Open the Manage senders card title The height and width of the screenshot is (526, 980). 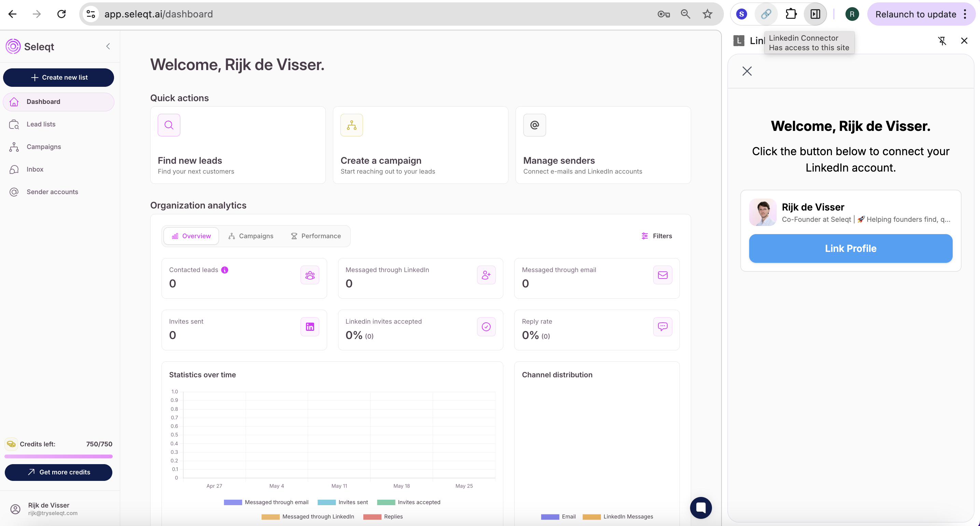(559, 160)
